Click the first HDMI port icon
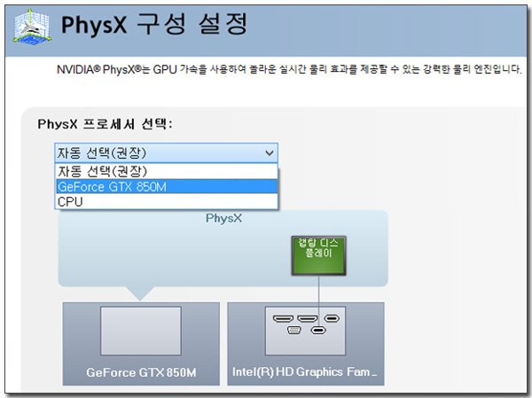532x398 pixels. click(284, 318)
